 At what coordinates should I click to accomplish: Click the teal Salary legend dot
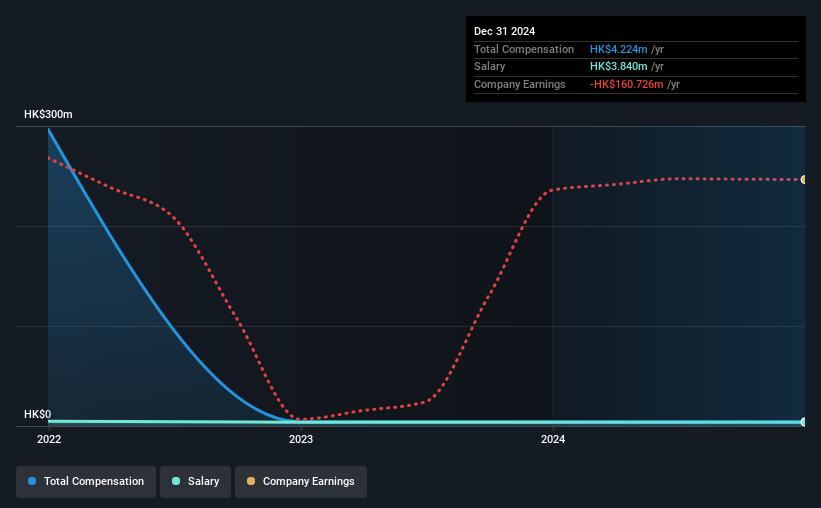tap(176, 481)
